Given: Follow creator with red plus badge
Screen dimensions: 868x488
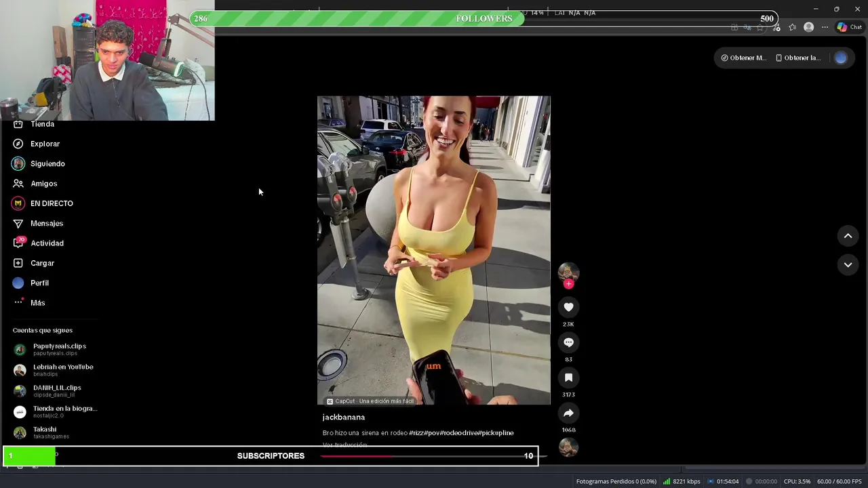Looking at the screenshot, I should 568,284.
